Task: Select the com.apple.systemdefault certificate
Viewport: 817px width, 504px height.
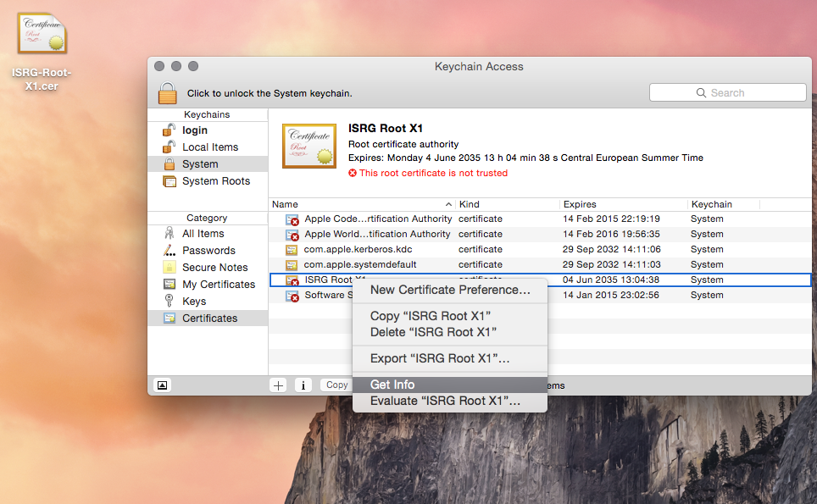Action: [x=540, y=264]
